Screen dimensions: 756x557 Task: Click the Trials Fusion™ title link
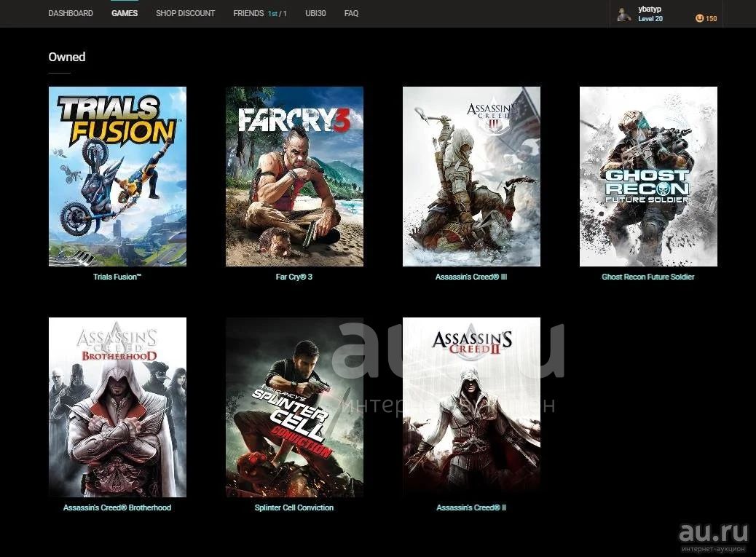tap(117, 277)
